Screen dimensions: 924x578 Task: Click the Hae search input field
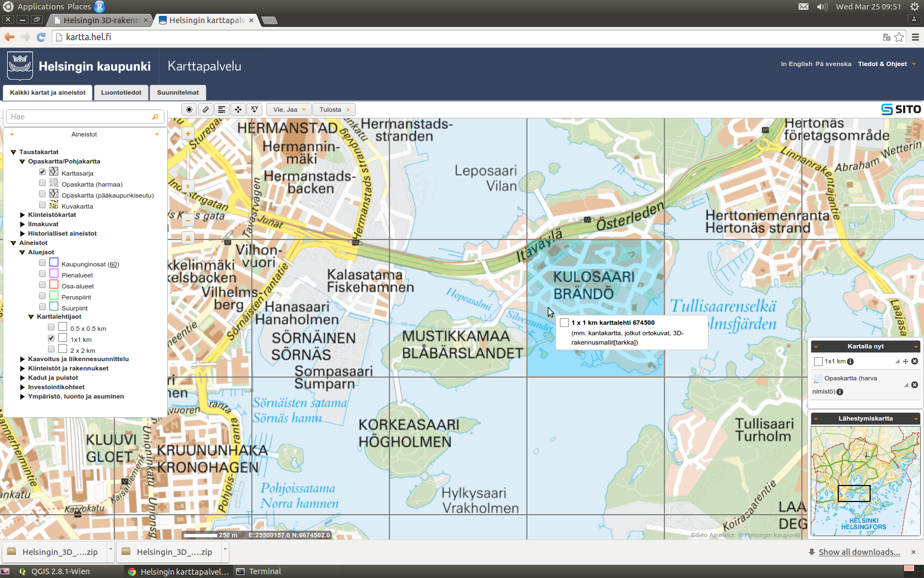tap(80, 117)
